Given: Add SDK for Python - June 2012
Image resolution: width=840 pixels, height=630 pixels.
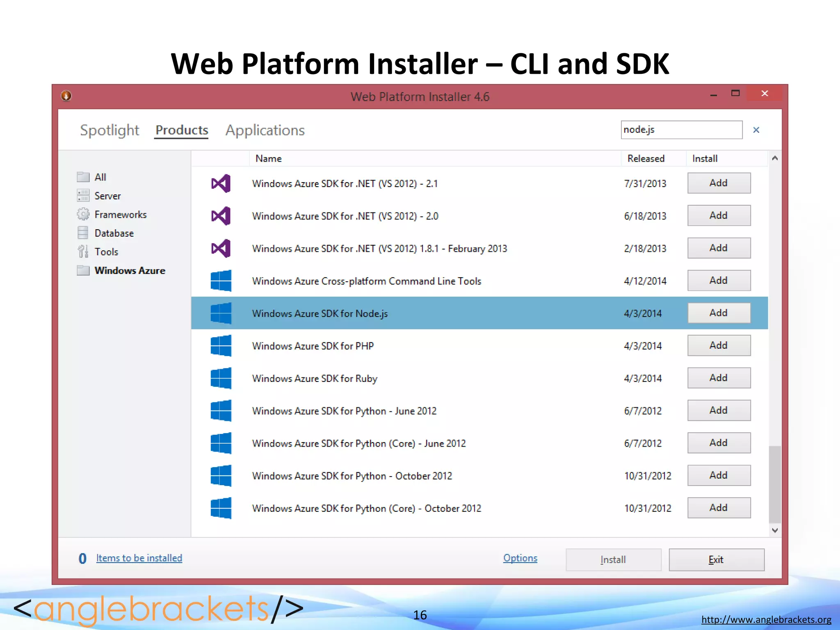Looking at the screenshot, I should (719, 410).
